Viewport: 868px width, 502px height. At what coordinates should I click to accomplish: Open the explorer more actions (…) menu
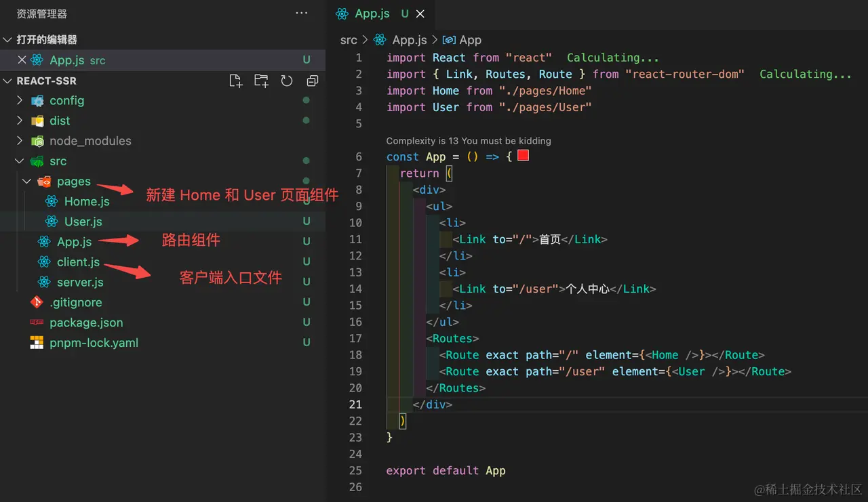302,14
